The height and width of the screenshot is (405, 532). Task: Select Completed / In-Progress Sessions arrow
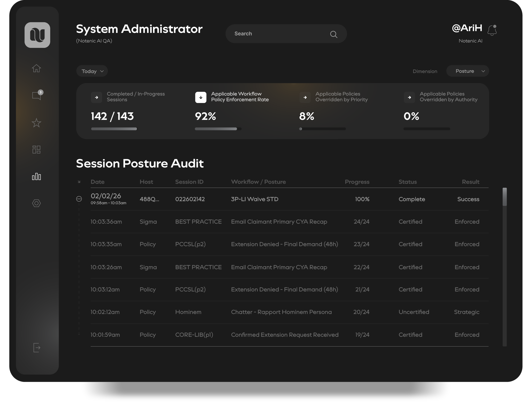96,98
